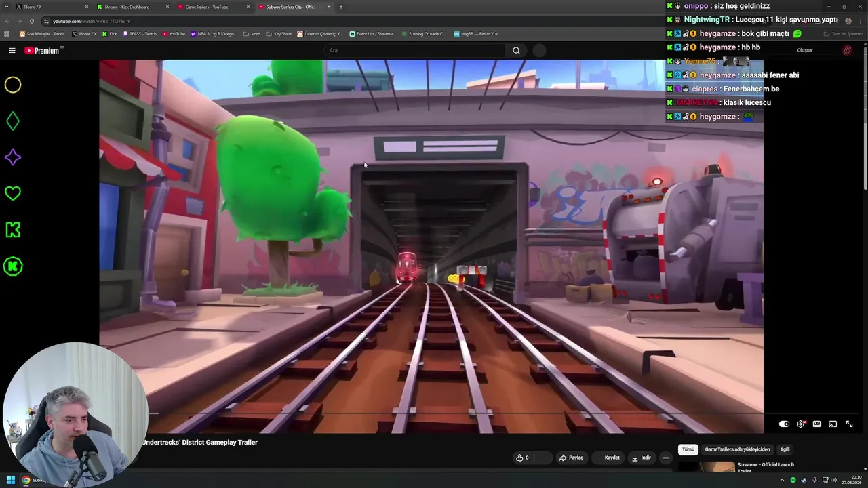
Task: Switch to 'GameTrailers - YouTube' tab
Action: 213,7
